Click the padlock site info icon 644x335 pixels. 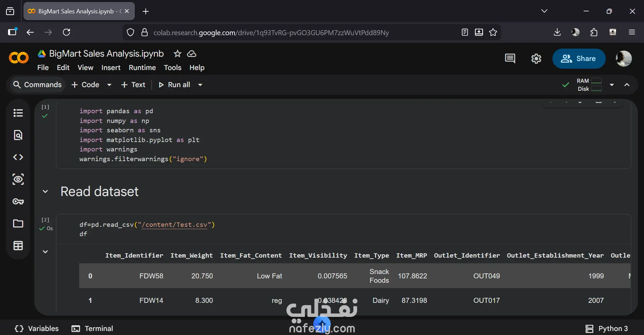click(x=145, y=32)
